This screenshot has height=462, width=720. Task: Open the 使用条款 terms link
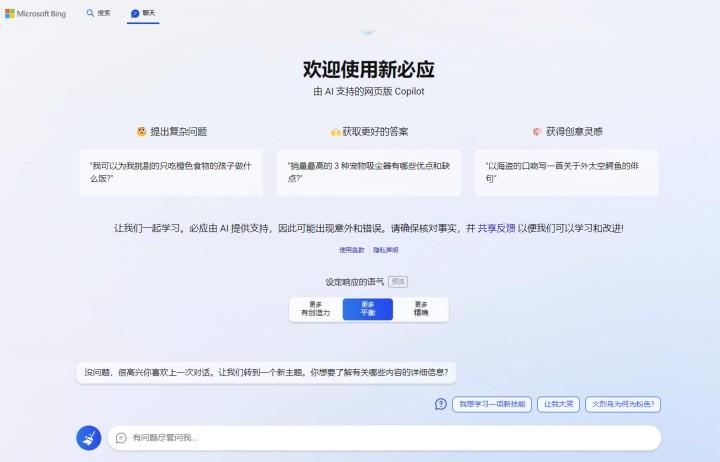(x=352, y=250)
